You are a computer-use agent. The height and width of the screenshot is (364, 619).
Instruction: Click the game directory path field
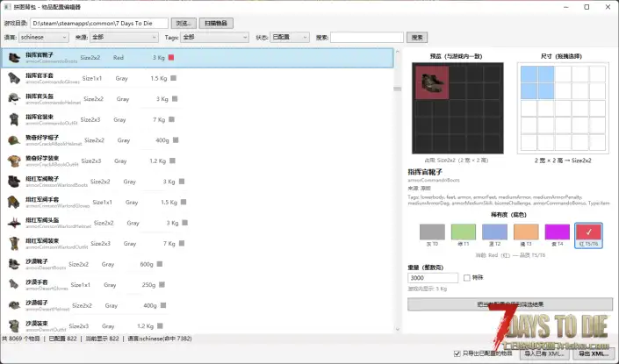(x=99, y=24)
